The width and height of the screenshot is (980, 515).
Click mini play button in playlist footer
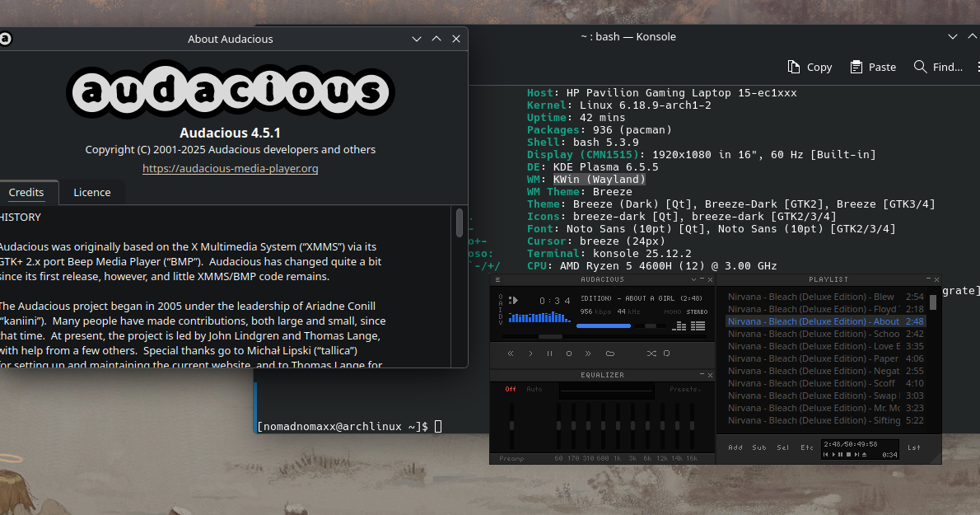click(833, 454)
